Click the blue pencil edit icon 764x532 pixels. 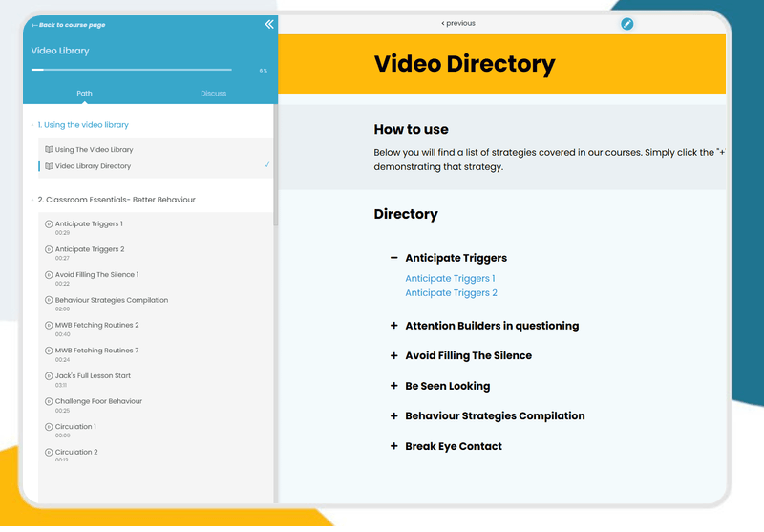tap(627, 23)
